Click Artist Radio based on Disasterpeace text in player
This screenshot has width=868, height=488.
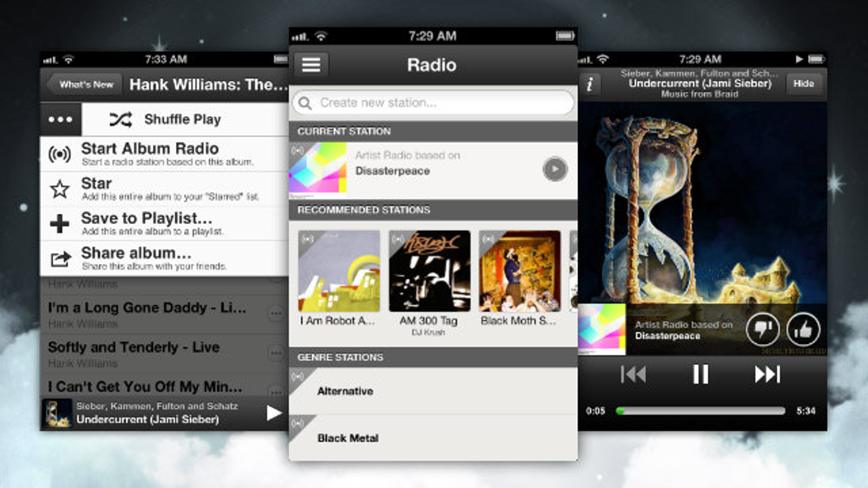coord(684,330)
